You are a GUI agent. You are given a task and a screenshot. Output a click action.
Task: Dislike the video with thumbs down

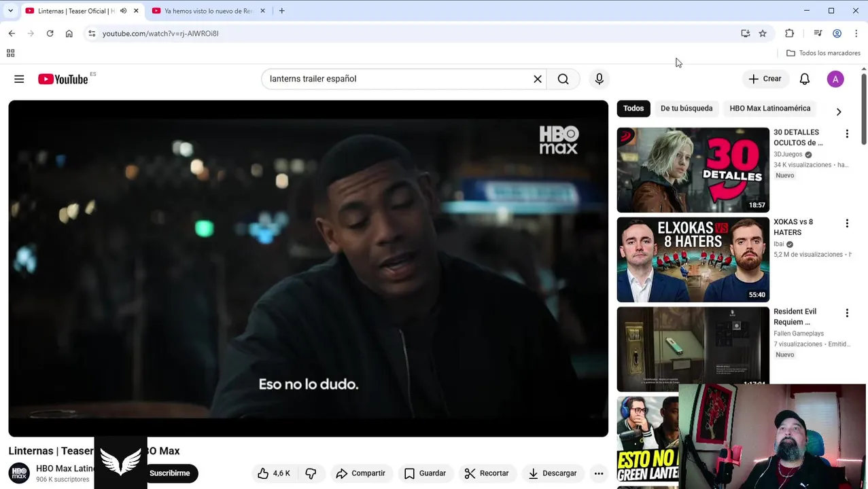point(311,473)
